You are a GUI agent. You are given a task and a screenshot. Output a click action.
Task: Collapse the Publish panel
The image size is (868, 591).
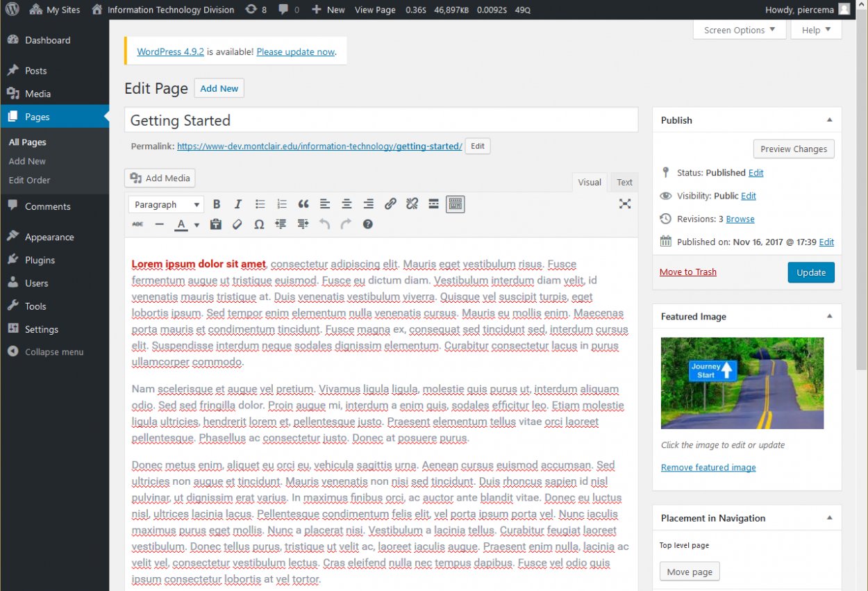coord(829,119)
